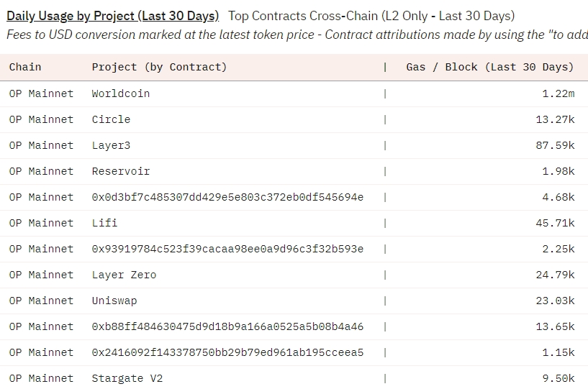Click contract address starting 0x93919784
The height and width of the screenshot is (389, 588).
(x=227, y=249)
